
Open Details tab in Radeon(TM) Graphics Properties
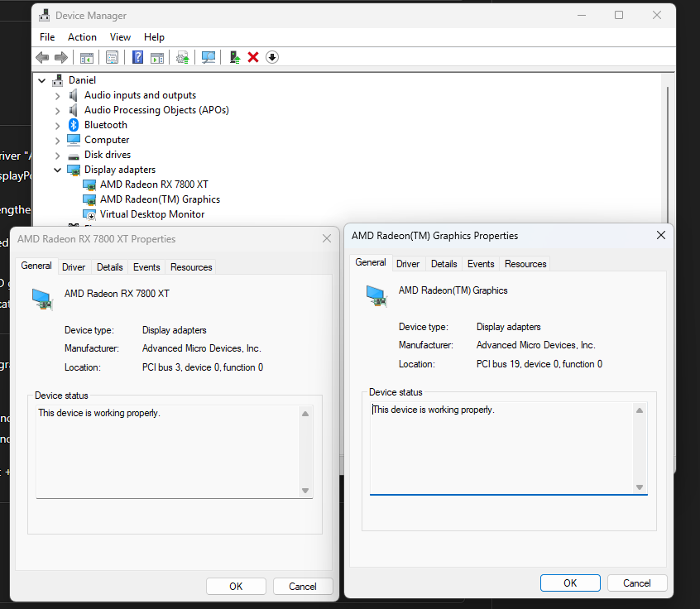(444, 264)
